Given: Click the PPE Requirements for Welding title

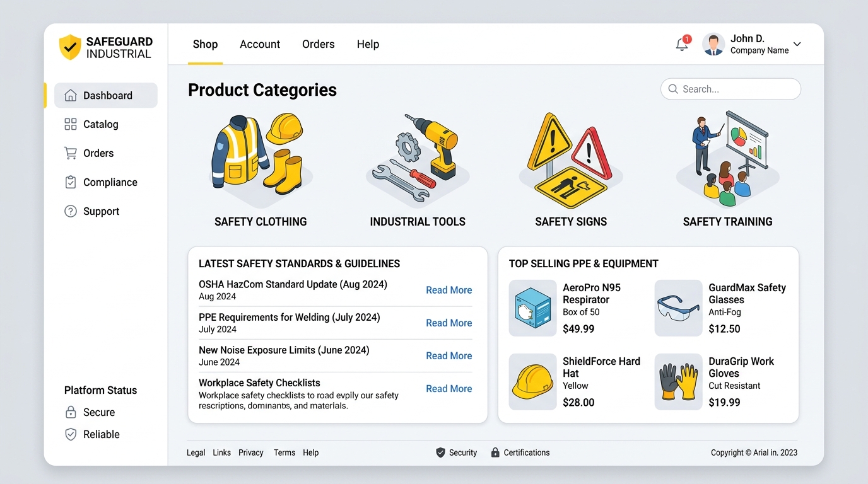Looking at the screenshot, I should (x=290, y=317).
